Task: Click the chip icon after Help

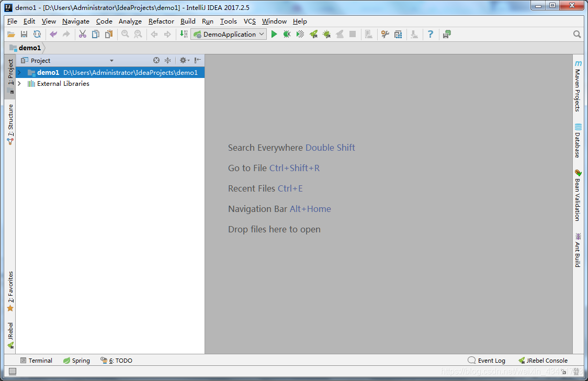Action: pos(447,35)
